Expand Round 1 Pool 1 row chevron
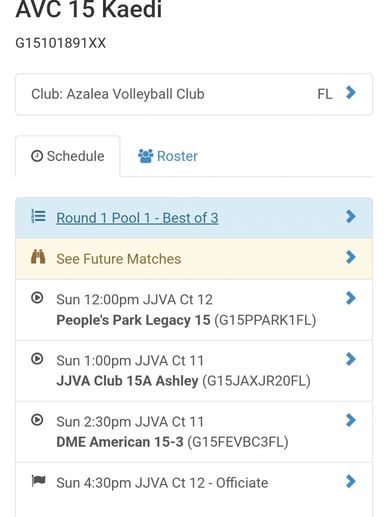 (x=351, y=216)
